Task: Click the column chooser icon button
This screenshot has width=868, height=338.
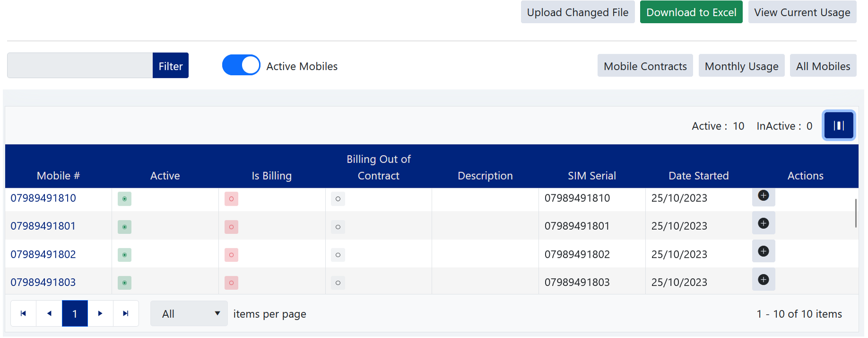Action: (839, 126)
